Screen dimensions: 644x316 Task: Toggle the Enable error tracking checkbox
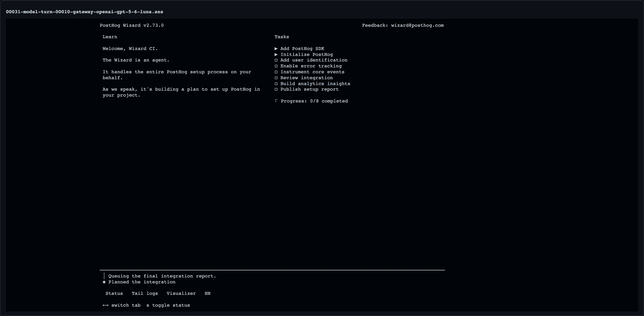[276, 66]
